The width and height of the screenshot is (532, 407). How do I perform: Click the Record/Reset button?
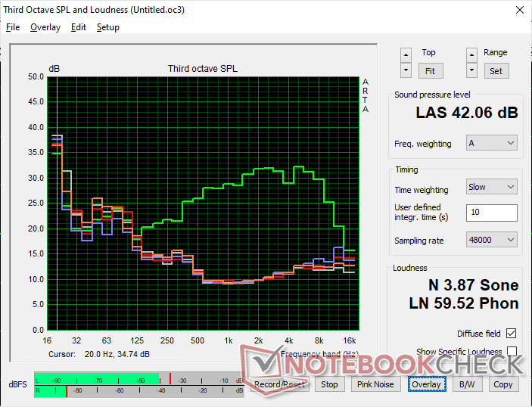280,384
